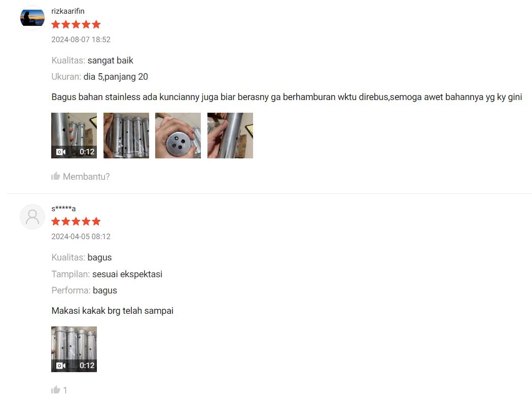Viewport: 532px width, 396px height.
Task: Click the Membantu? helpful text
Action: tap(86, 177)
